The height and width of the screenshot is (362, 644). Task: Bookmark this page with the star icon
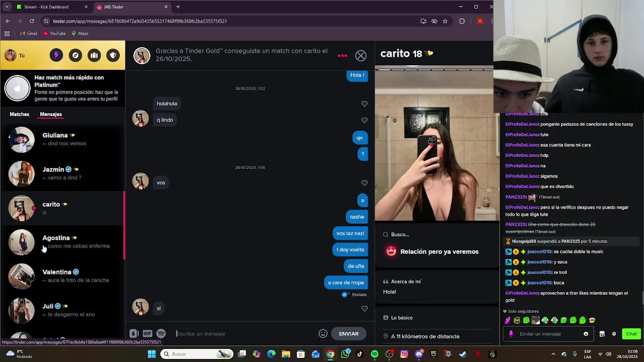coord(445,21)
